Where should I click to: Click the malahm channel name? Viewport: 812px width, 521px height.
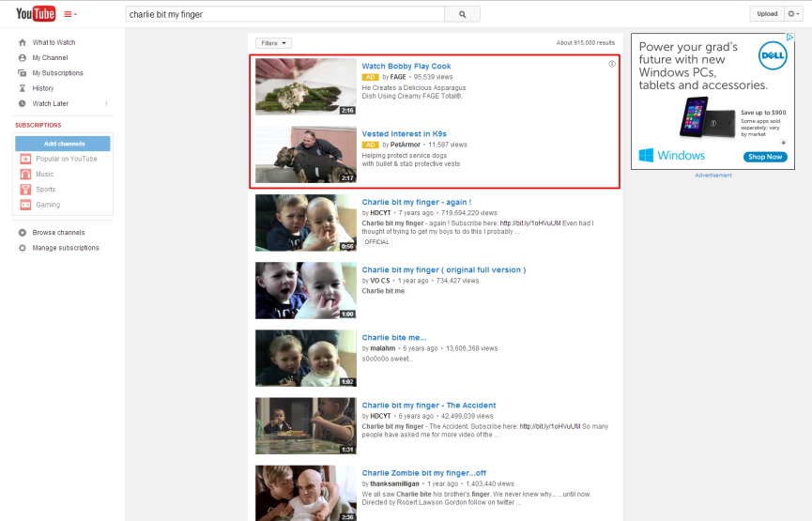pyautogui.click(x=382, y=348)
